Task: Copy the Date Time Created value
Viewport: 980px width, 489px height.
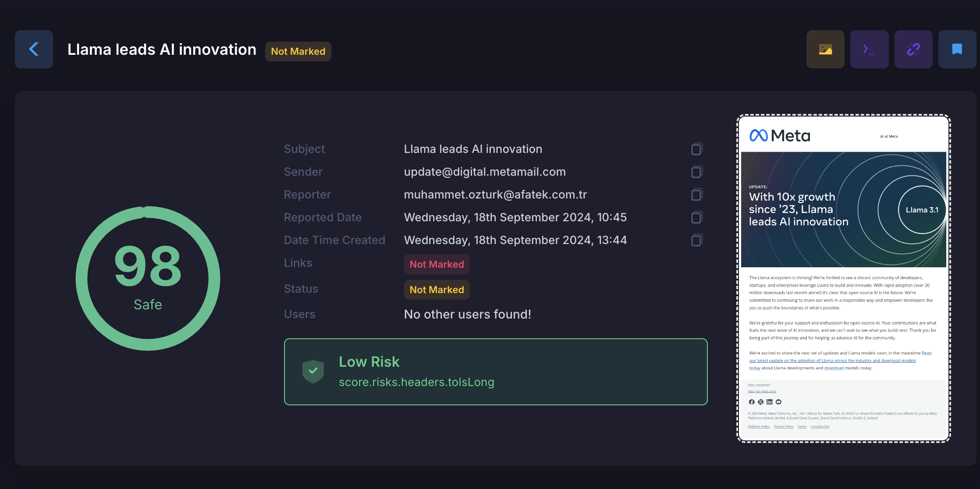Action: (x=696, y=240)
